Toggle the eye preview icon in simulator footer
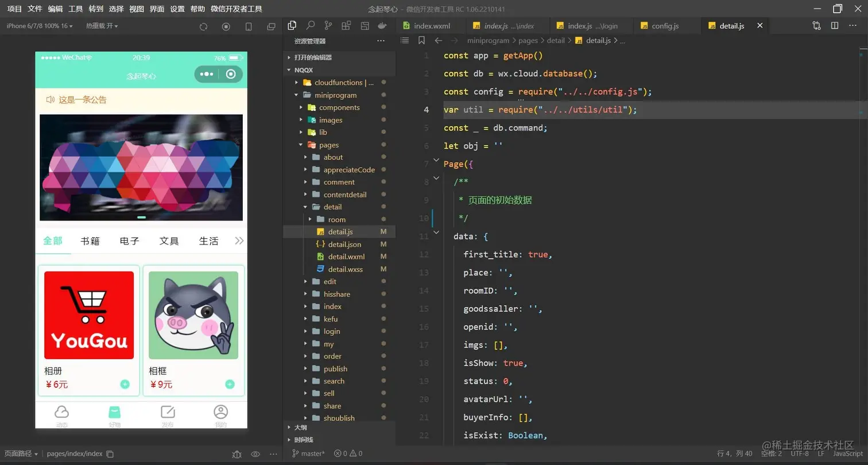 (255, 454)
